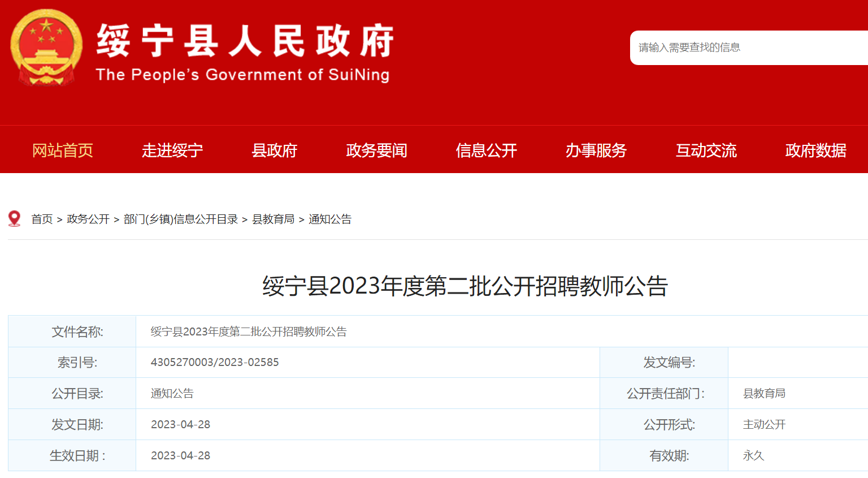Click the 部门(乡镇)信息公开目录 breadcrumb link
Image resolution: width=868 pixels, height=478 pixels.
coord(181,219)
